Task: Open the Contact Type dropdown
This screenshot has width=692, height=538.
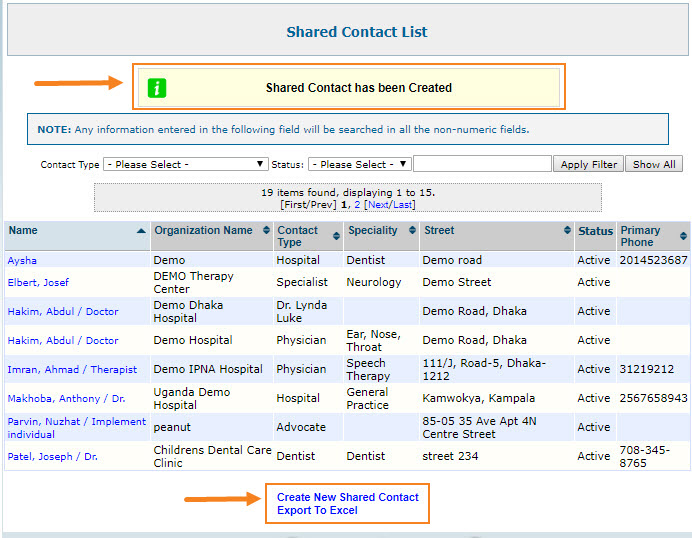Action: 185,164
